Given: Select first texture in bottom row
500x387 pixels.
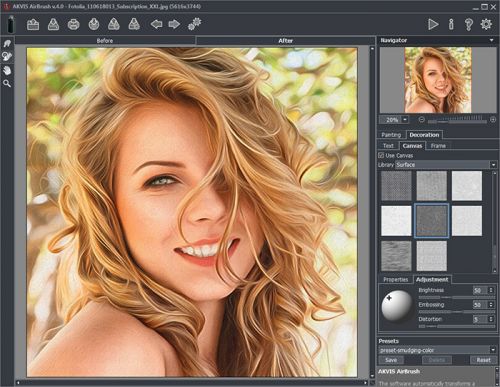Looking at the screenshot, I should point(396,256).
